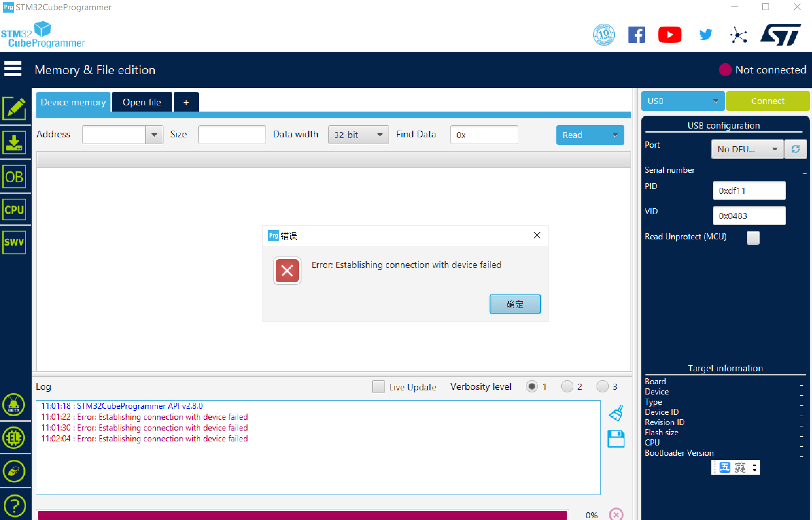This screenshot has height=520, width=812.
Task: Open the YouTube link icon
Action: pyautogui.click(x=670, y=35)
